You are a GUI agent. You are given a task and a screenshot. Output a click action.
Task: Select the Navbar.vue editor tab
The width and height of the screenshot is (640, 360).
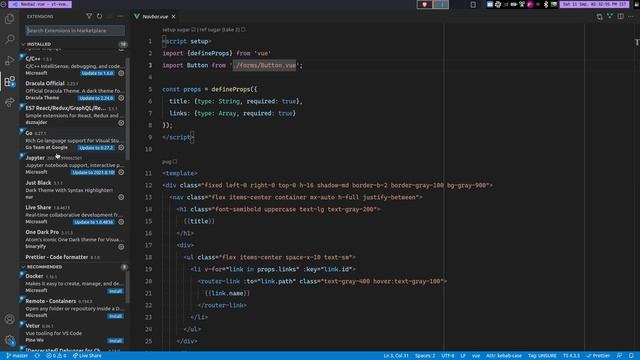coord(155,16)
